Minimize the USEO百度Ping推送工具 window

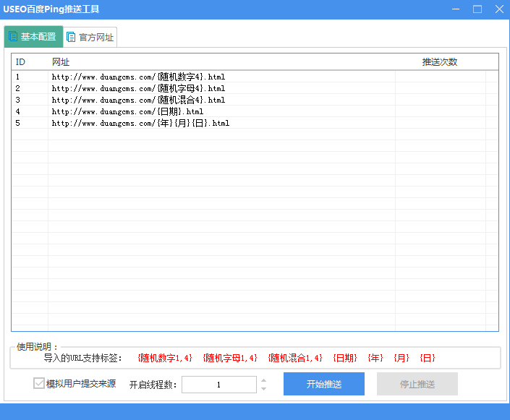(456, 9)
